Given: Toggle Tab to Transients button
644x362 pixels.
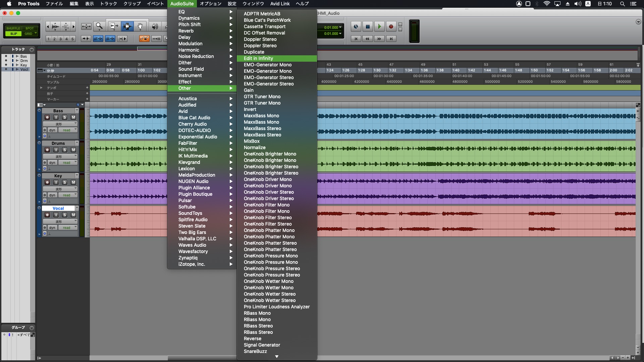Looking at the screenshot, I should [x=86, y=39].
